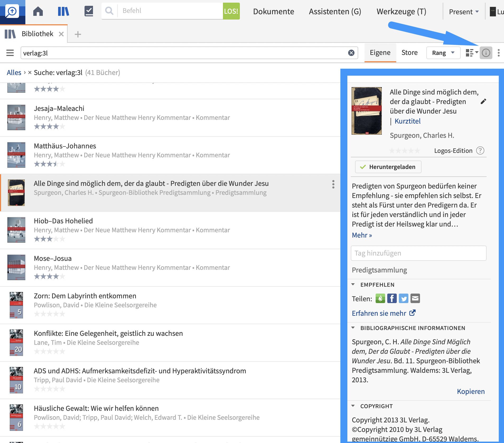Set star rating for Hiob–Das Hohelied
Image resolution: width=504 pixels, height=443 pixels.
(49, 239)
